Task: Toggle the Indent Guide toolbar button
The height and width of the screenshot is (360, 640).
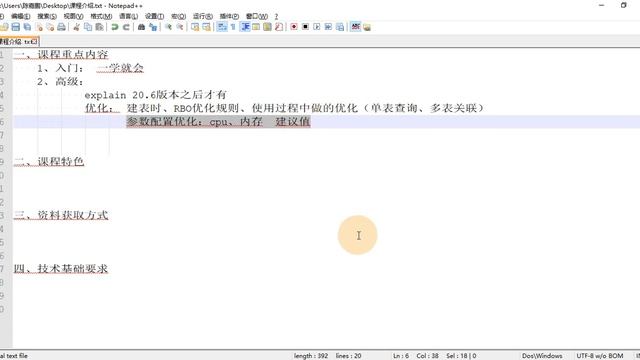Action: click(x=245, y=27)
